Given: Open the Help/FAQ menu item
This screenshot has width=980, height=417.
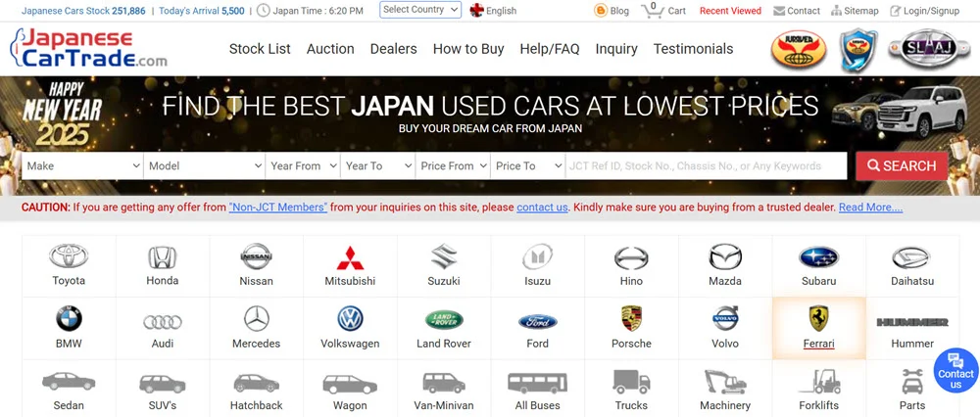Looking at the screenshot, I should coord(550,49).
